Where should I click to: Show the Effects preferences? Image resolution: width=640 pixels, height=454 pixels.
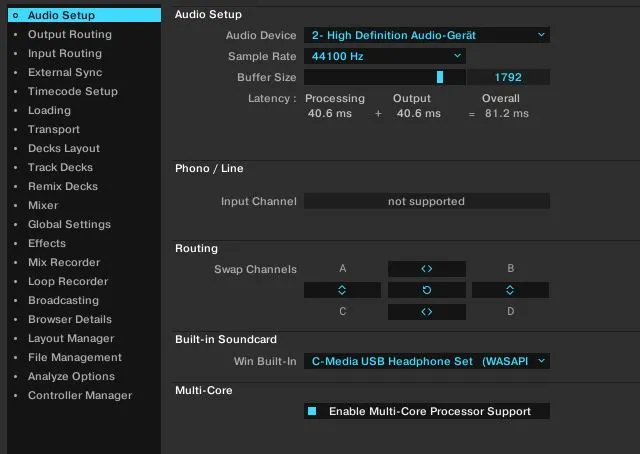[x=46, y=243]
